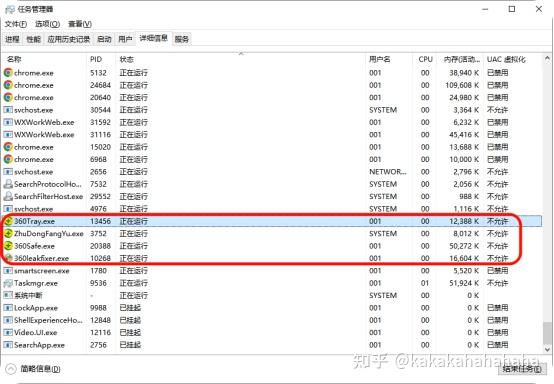Screen dimensions: 554x384
Task: Open the 查看(V) menu
Action: click(80, 24)
